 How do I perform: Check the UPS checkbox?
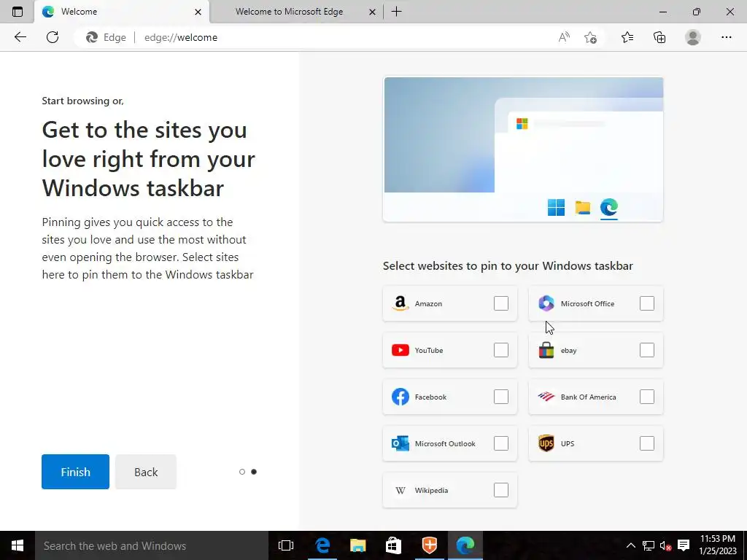[x=647, y=443]
